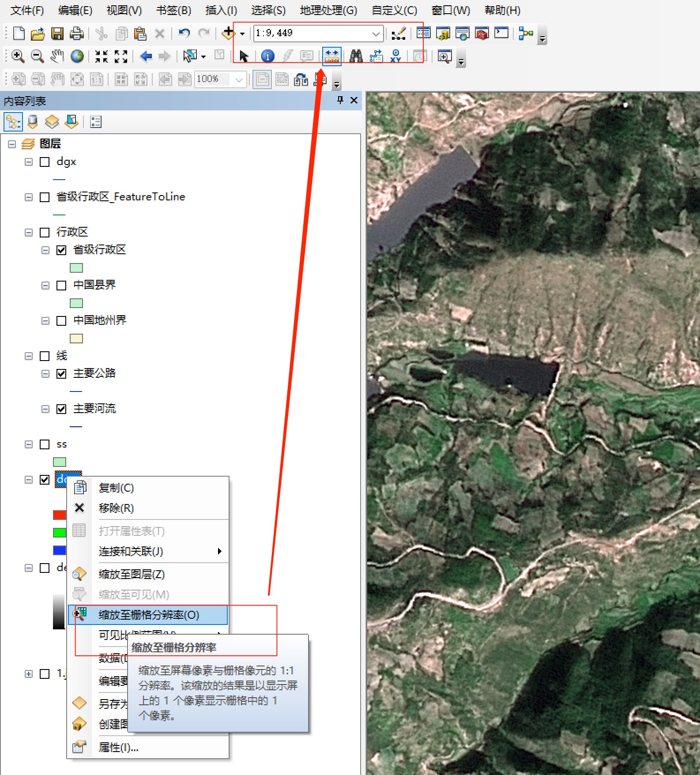Collapse the 行政区 group layer
Screen dimensions: 700x775
coord(29,233)
